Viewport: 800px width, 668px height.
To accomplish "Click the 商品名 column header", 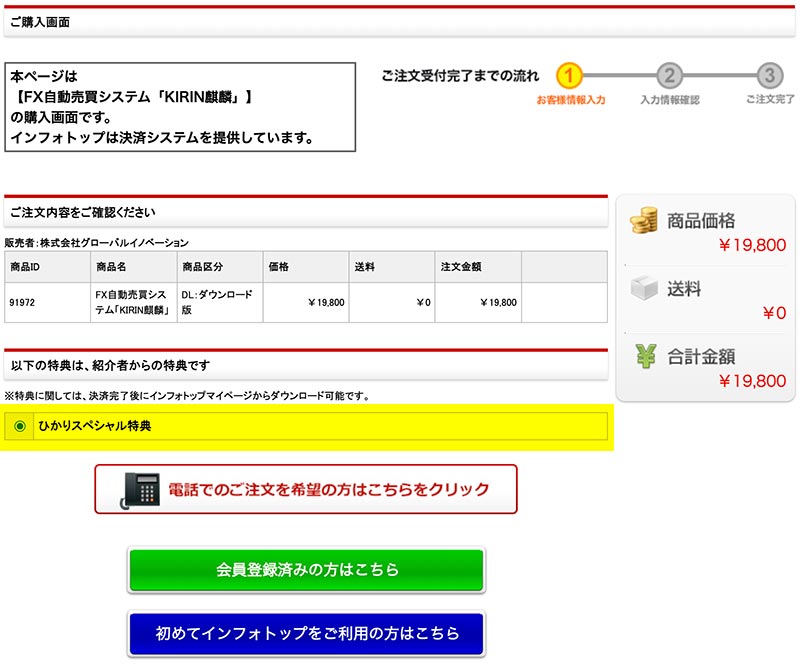I will [134, 266].
